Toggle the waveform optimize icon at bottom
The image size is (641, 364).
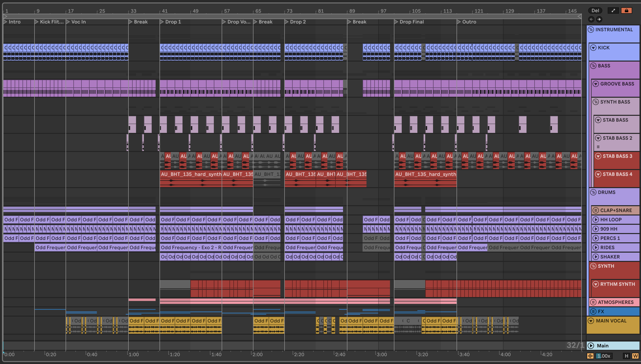coord(590,356)
